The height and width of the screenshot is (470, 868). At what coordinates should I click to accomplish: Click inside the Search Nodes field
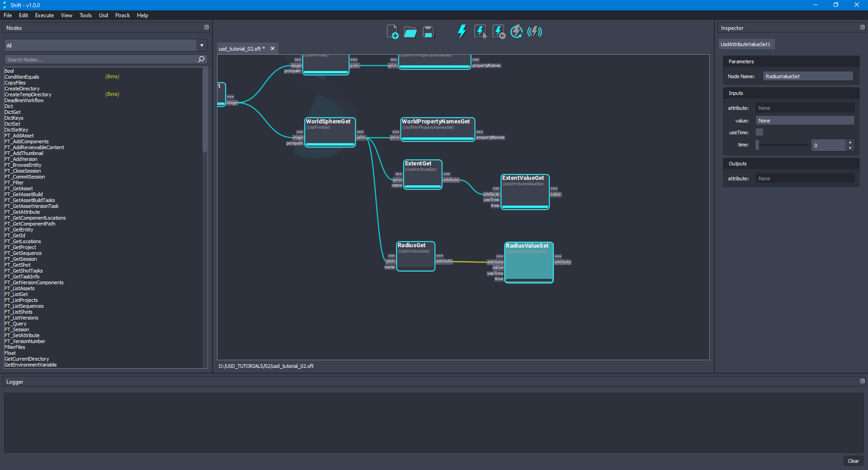(x=99, y=59)
